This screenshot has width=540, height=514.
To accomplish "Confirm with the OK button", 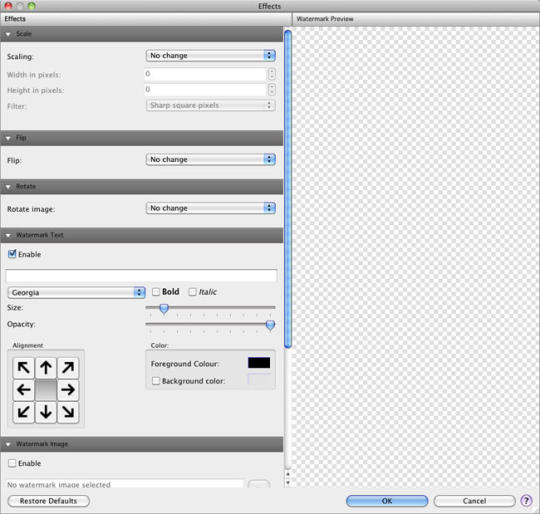I will (387, 501).
